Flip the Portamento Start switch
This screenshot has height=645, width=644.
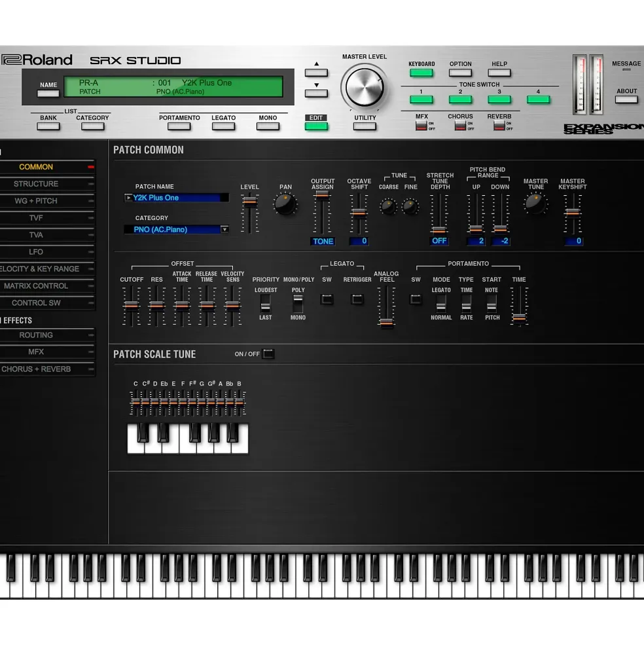[492, 304]
